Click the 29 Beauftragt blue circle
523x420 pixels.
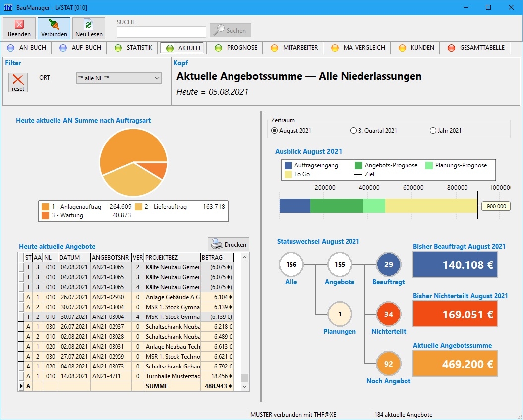click(x=389, y=264)
